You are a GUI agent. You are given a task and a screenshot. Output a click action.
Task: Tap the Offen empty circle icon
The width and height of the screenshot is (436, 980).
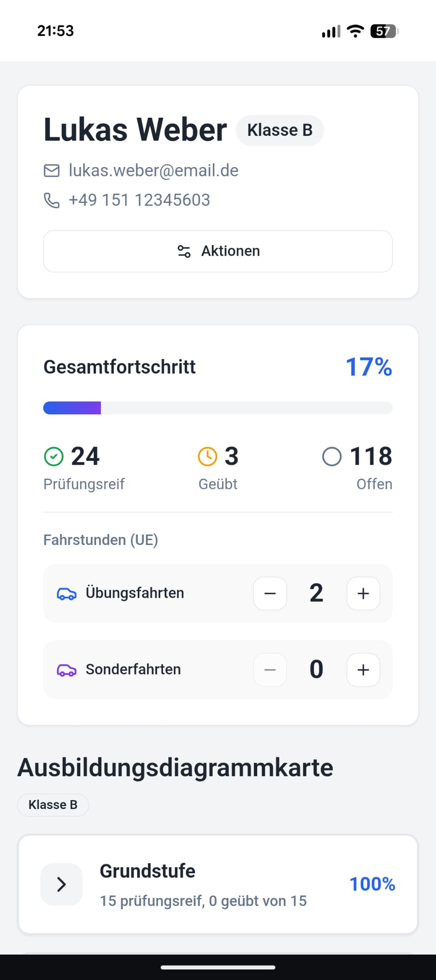click(x=332, y=457)
